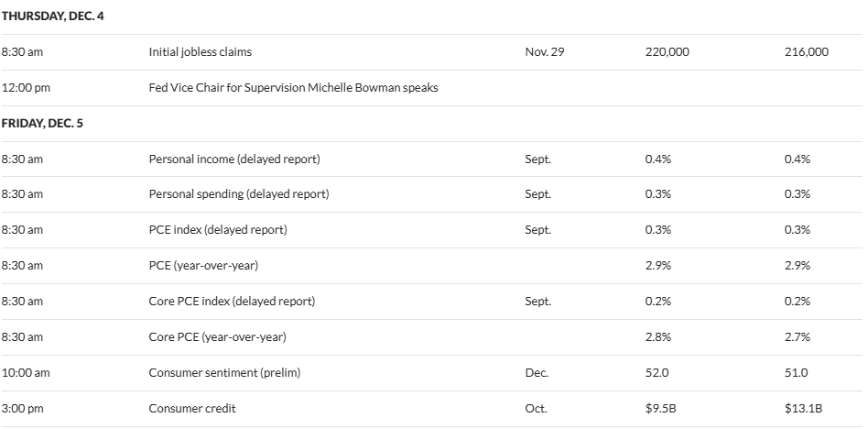
Task: Select the 12:00 pm time cell
Action: [26, 88]
